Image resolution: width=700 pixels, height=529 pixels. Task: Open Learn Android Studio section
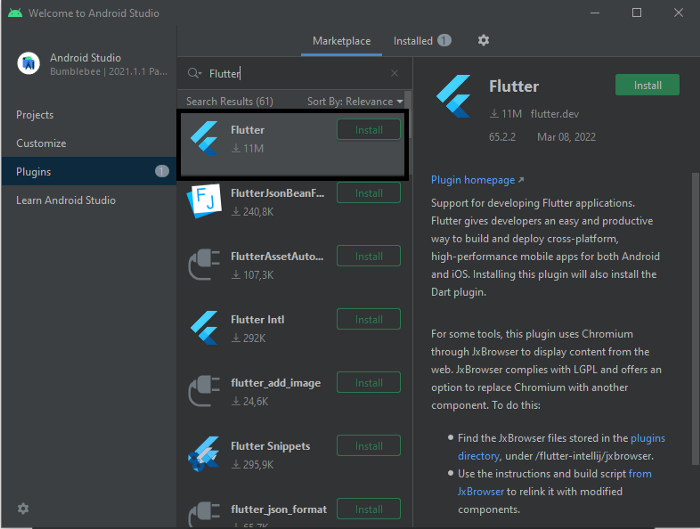click(66, 200)
